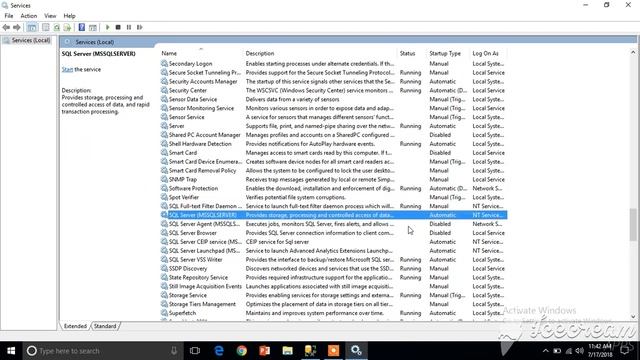Screen dimensions: 640x360
Task: Start Service with the play icon
Action: point(108,27)
